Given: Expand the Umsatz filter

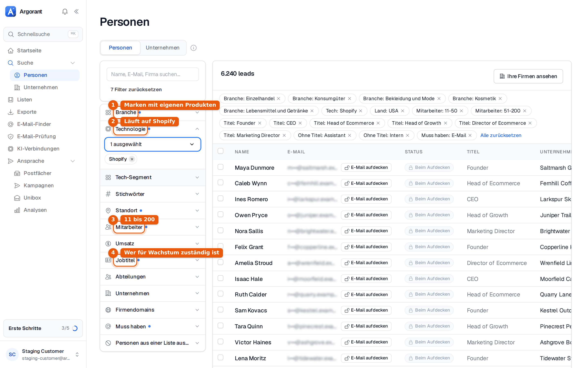Looking at the screenshot, I should point(153,244).
